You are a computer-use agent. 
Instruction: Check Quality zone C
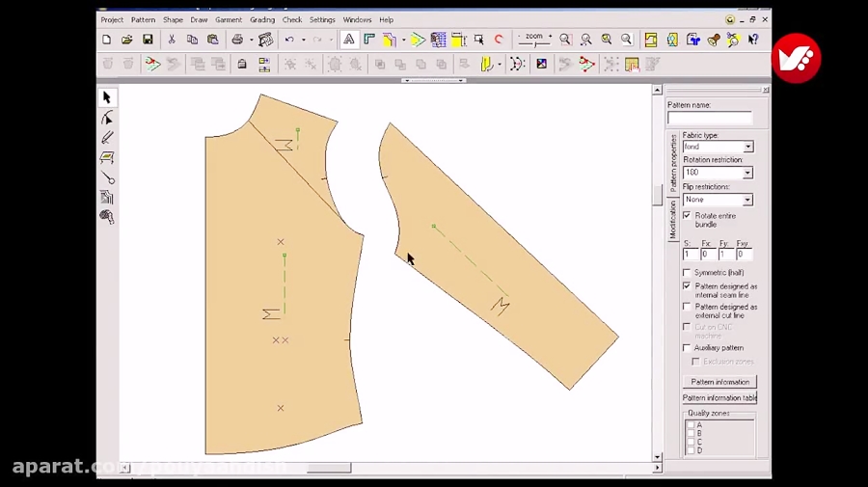pos(691,442)
